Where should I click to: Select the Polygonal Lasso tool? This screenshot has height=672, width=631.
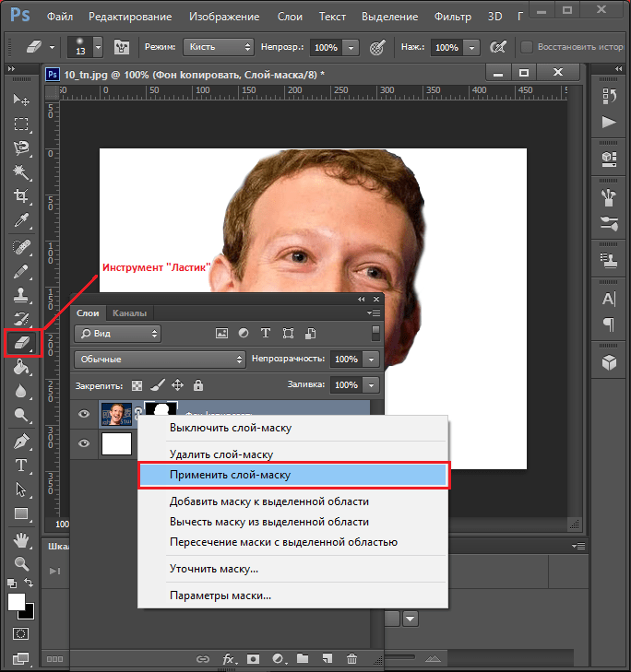point(21,148)
